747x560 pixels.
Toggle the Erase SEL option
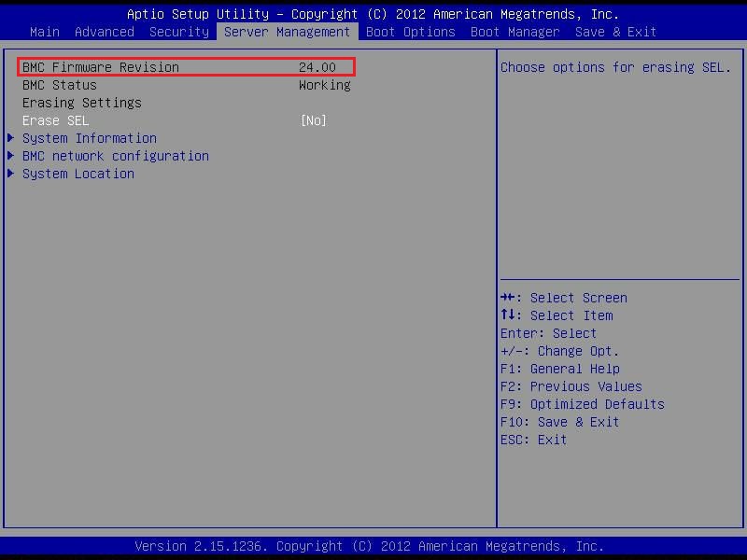[55, 119]
